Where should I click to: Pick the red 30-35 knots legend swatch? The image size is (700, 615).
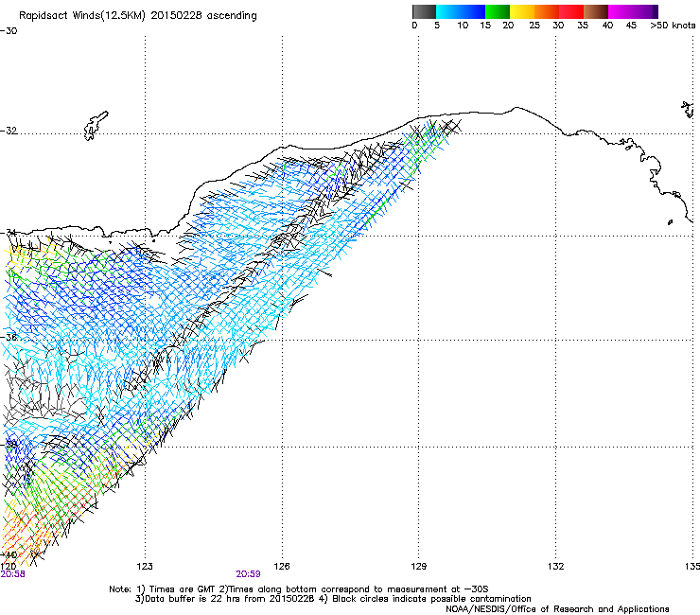571,11
